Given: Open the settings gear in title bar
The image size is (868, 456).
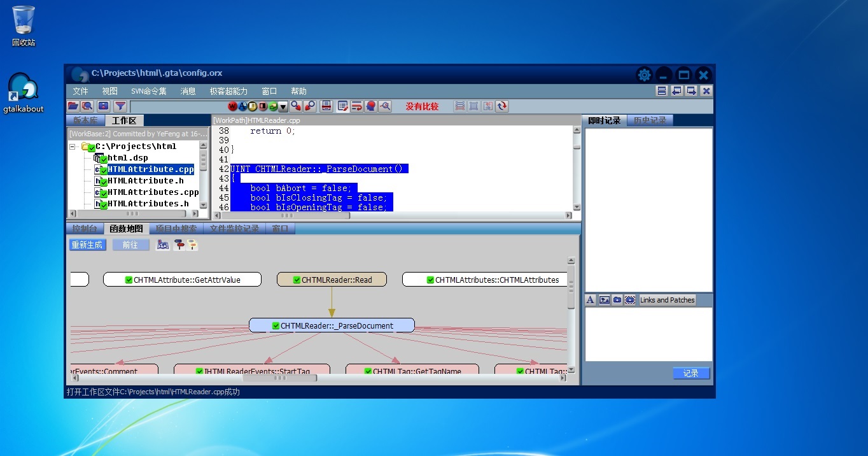Looking at the screenshot, I should point(644,75).
